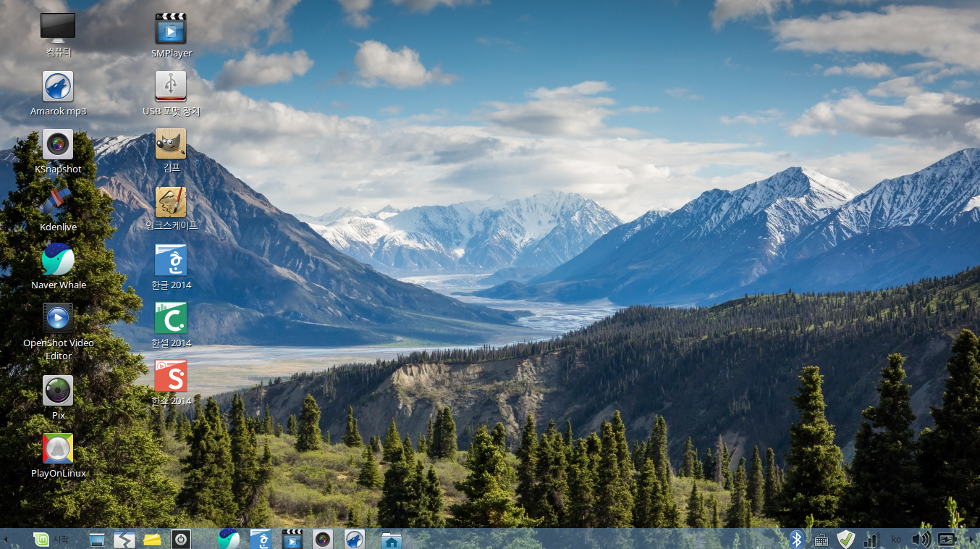The width and height of the screenshot is (980, 549).
Task: Open the 잉크스케이프 desktop icon
Action: (x=171, y=202)
